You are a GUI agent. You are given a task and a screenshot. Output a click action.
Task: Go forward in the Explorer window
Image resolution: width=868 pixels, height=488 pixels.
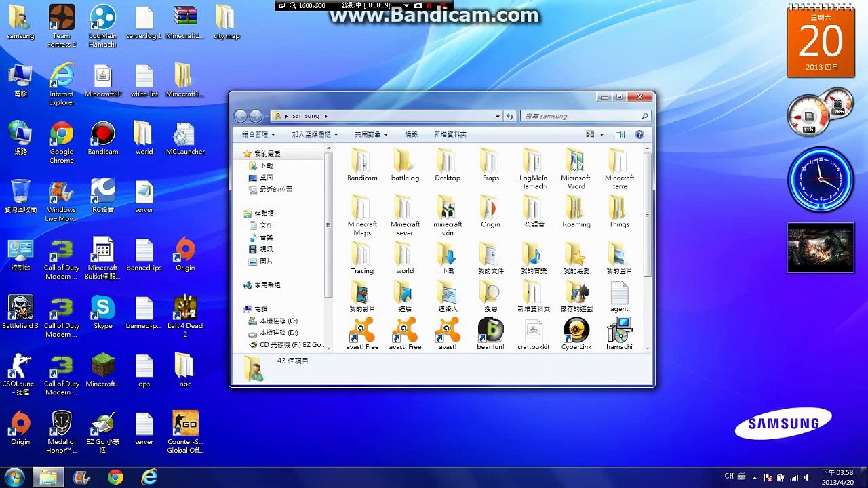[256, 116]
